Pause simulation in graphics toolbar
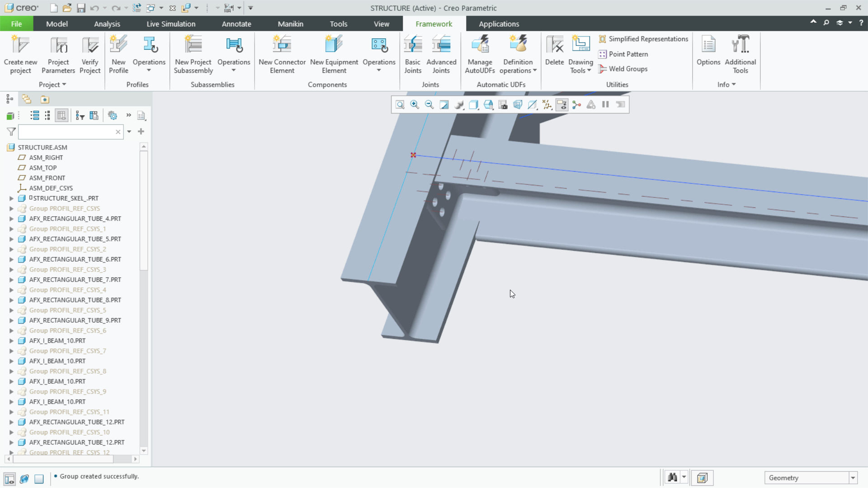 605,105
